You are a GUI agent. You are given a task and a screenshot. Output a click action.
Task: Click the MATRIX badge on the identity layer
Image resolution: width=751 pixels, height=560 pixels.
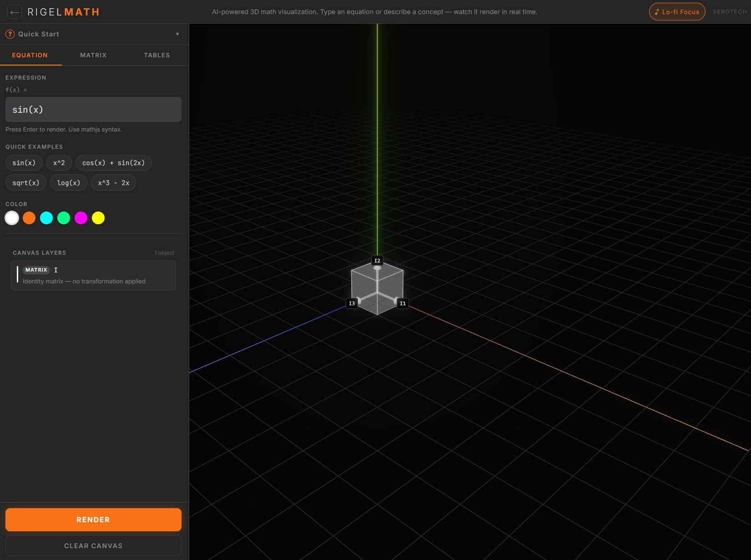(36, 270)
